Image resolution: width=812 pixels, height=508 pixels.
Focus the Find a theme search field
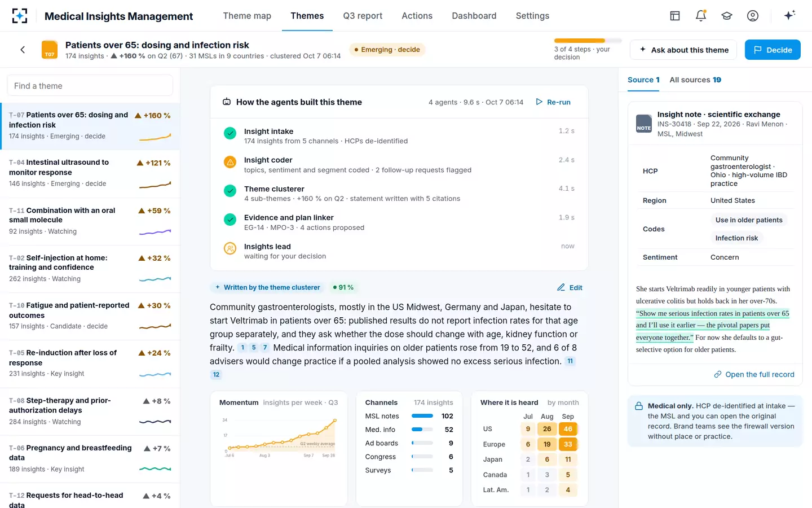click(x=90, y=86)
